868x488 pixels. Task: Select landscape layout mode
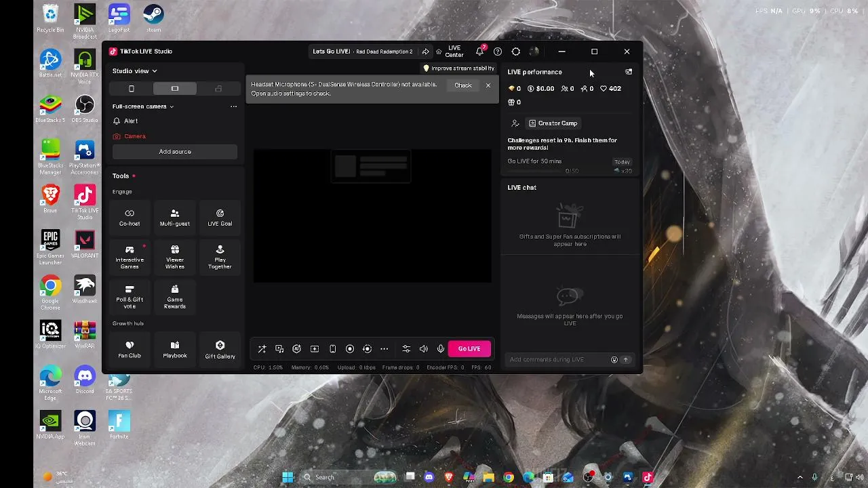click(175, 89)
